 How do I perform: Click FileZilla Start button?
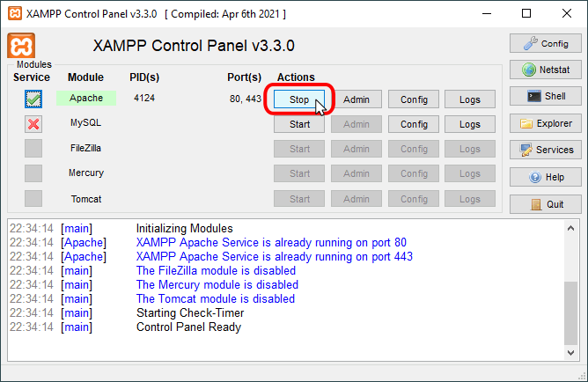tap(299, 149)
